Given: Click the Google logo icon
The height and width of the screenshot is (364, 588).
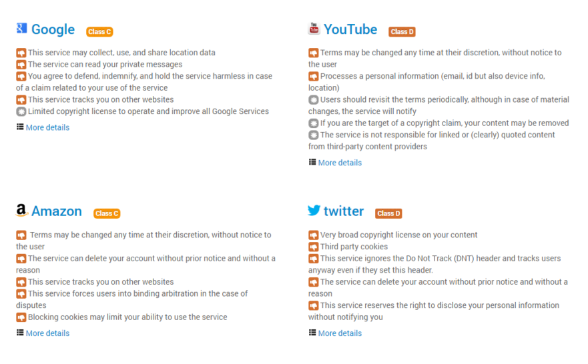Looking at the screenshot, I should pyautogui.click(x=21, y=28).
